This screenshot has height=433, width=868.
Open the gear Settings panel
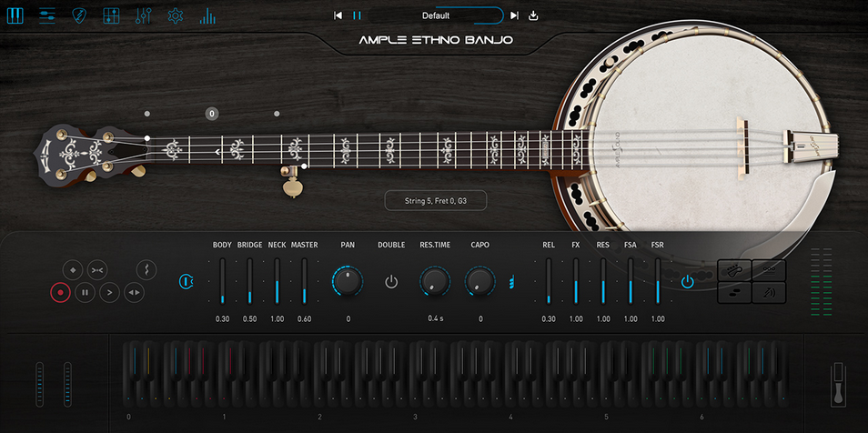pos(176,15)
